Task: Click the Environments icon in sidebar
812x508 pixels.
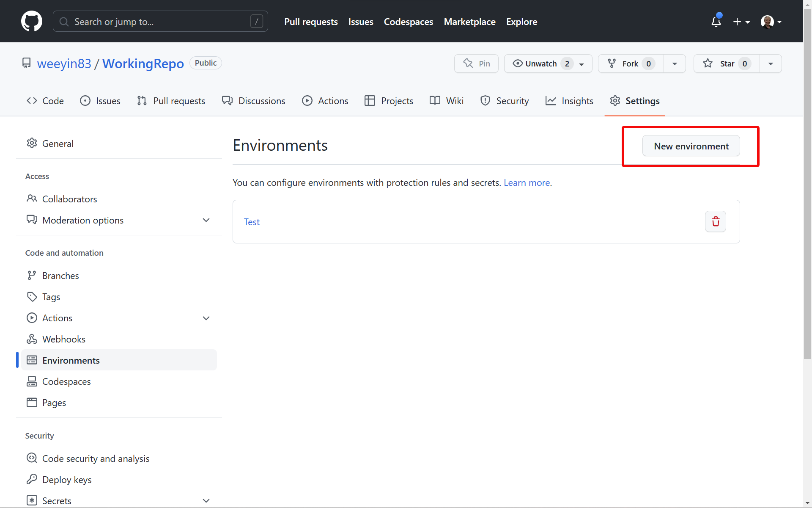Action: 32,360
